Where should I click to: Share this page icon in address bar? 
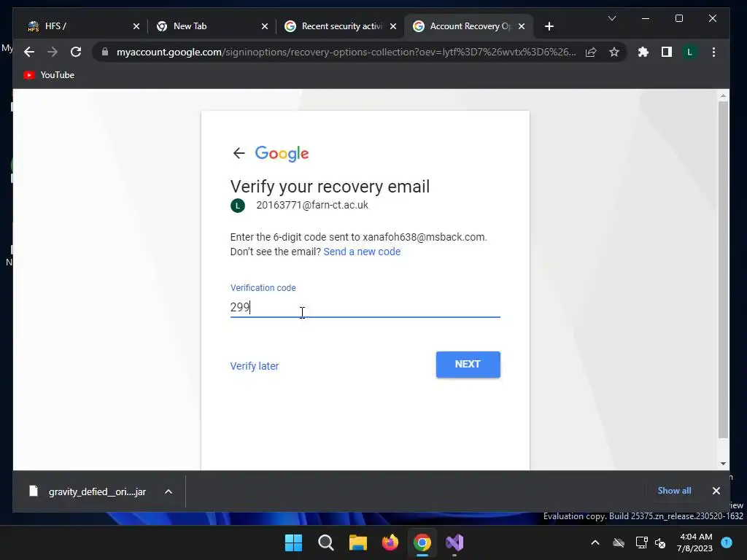[591, 52]
